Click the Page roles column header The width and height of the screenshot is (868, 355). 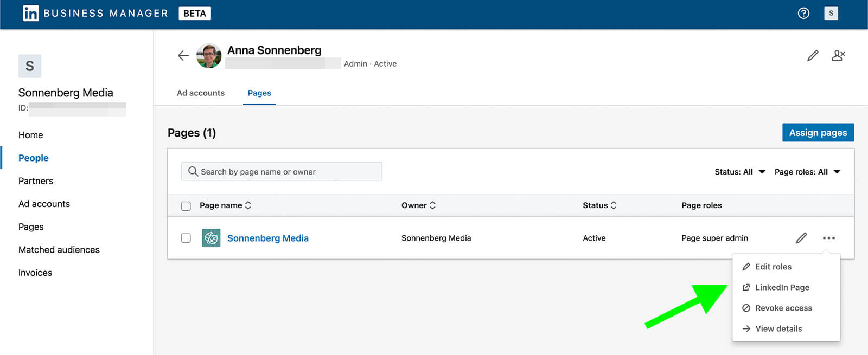(x=701, y=205)
